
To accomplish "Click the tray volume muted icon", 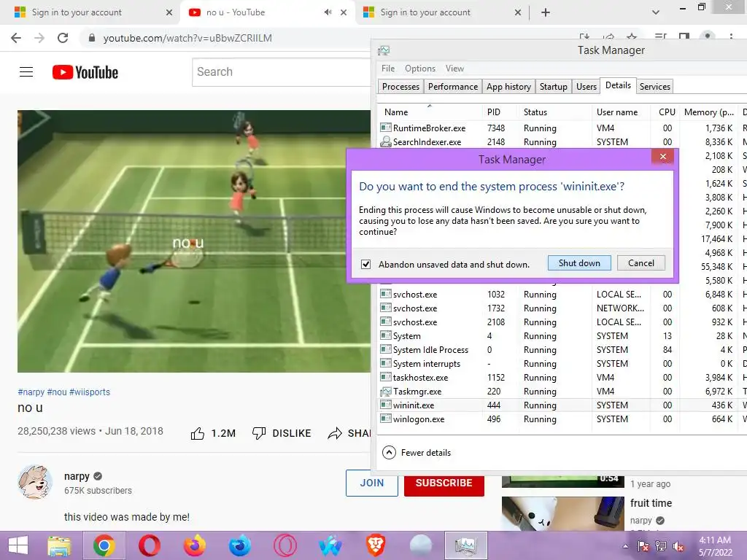I will tap(678, 546).
